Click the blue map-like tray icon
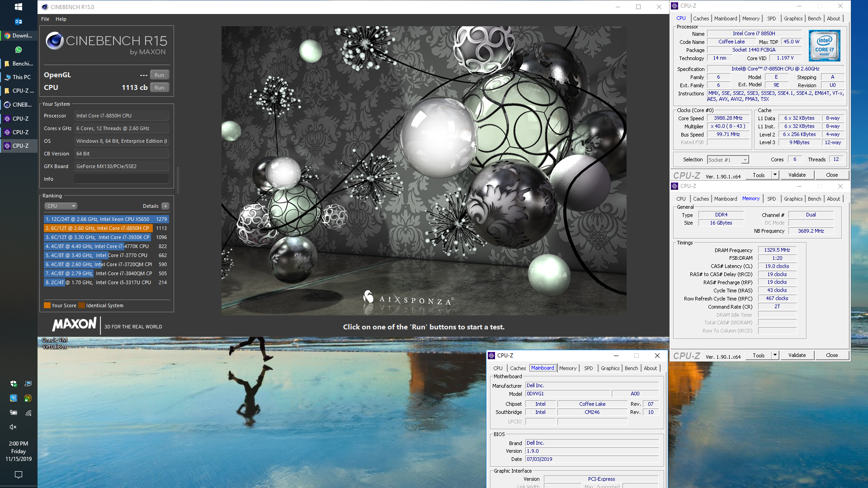The height and width of the screenshot is (488, 868). (x=14, y=398)
